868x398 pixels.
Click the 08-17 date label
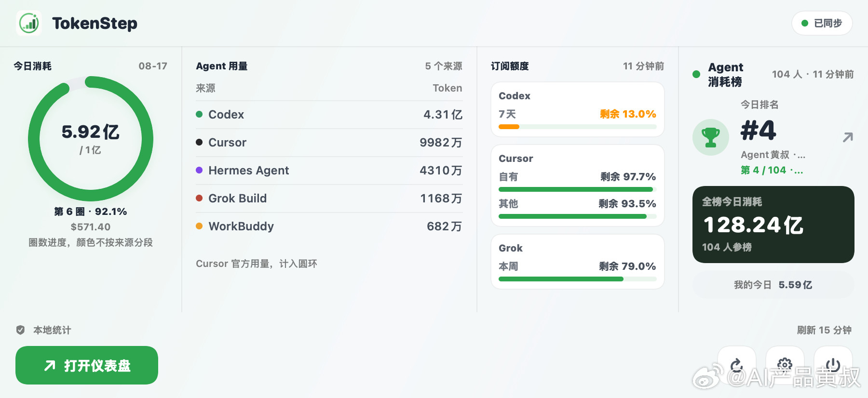point(153,66)
